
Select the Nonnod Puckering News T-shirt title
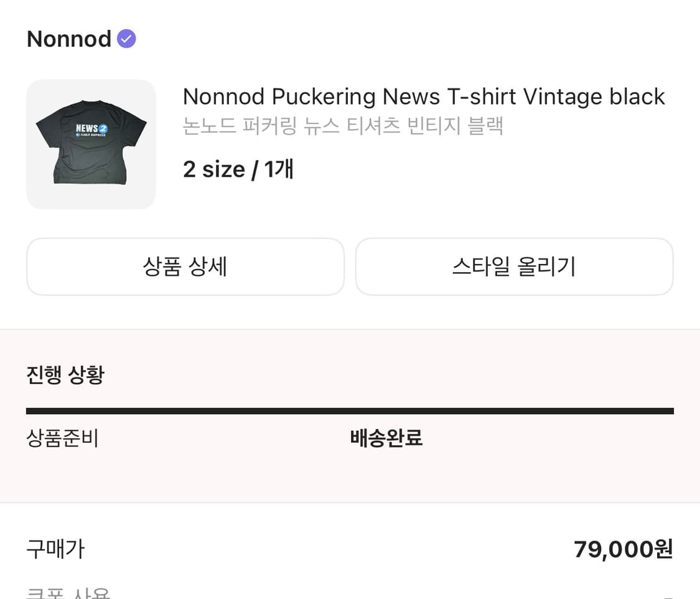click(423, 97)
